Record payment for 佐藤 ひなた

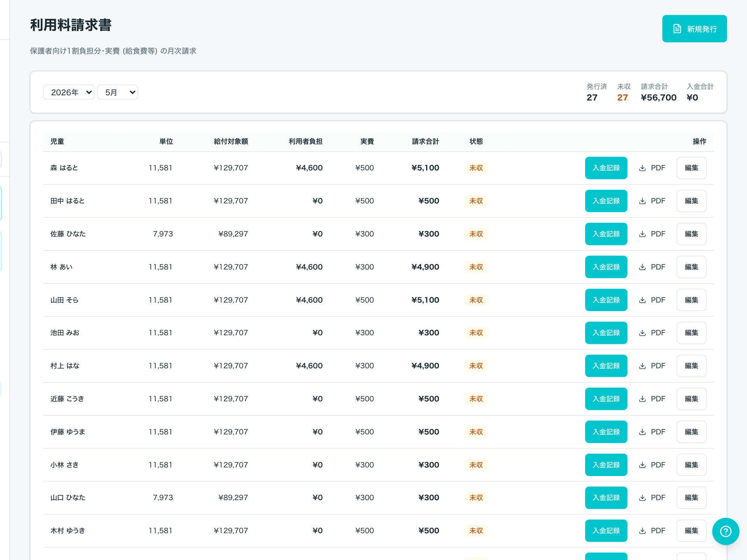[606, 234]
